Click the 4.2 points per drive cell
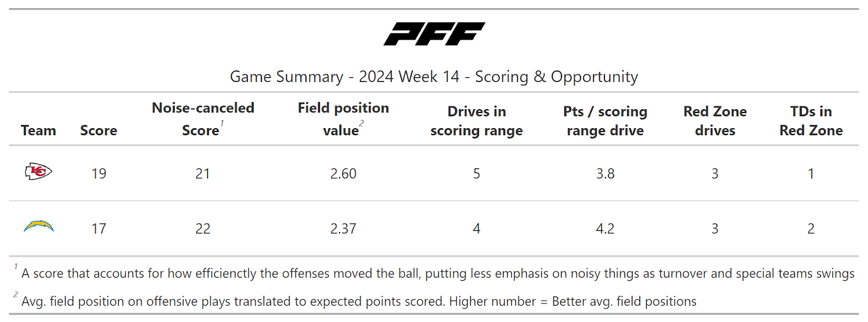Image resolution: width=868 pixels, height=322 pixels. (x=605, y=229)
